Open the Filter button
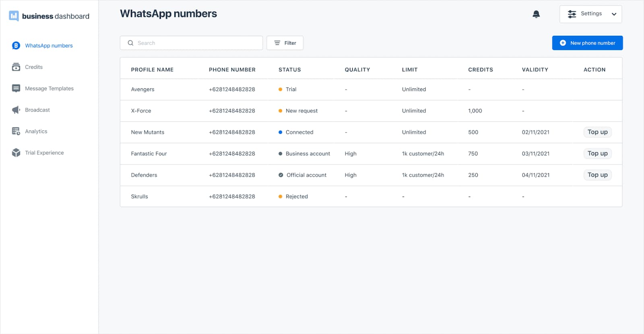This screenshot has width=644, height=334. pos(285,43)
